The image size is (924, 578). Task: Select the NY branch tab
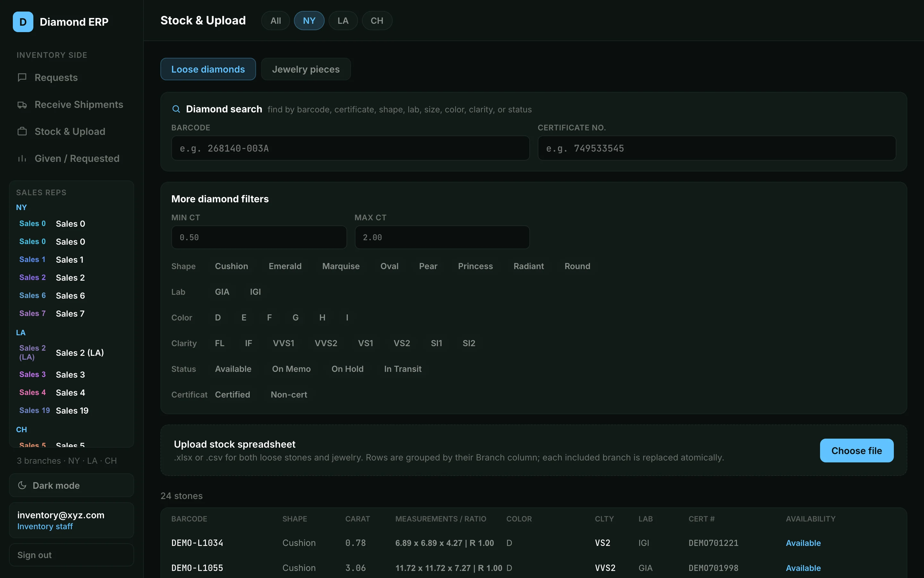coord(309,21)
